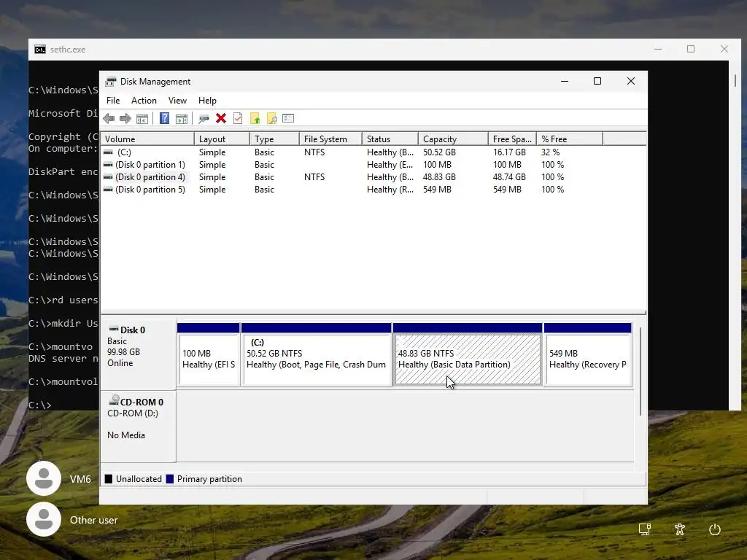Viewport: 747px width, 560px height.
Task: Sort by File System column header
Action: (x=330, y=139)
